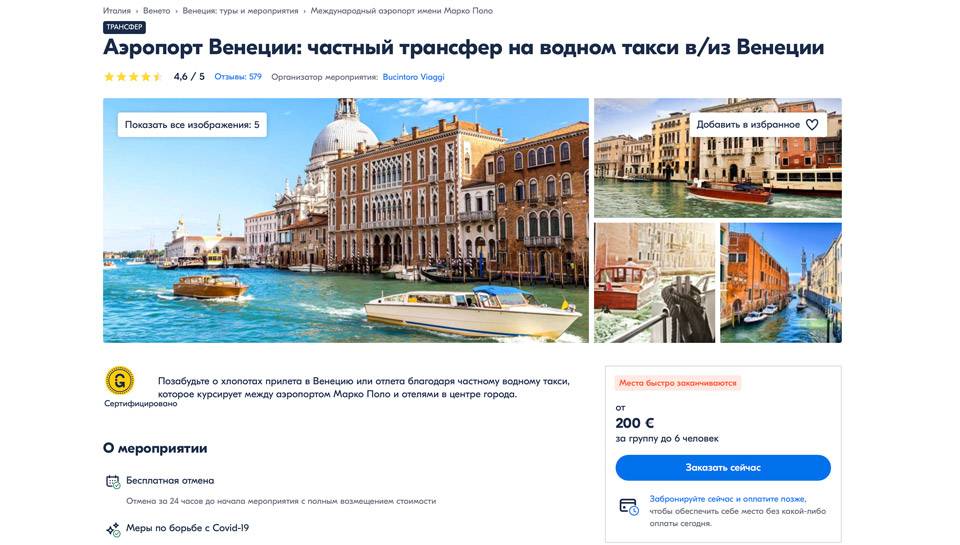Click the heart favorite icon
This screenshot has width=960, height=545.
coord(812,124)
